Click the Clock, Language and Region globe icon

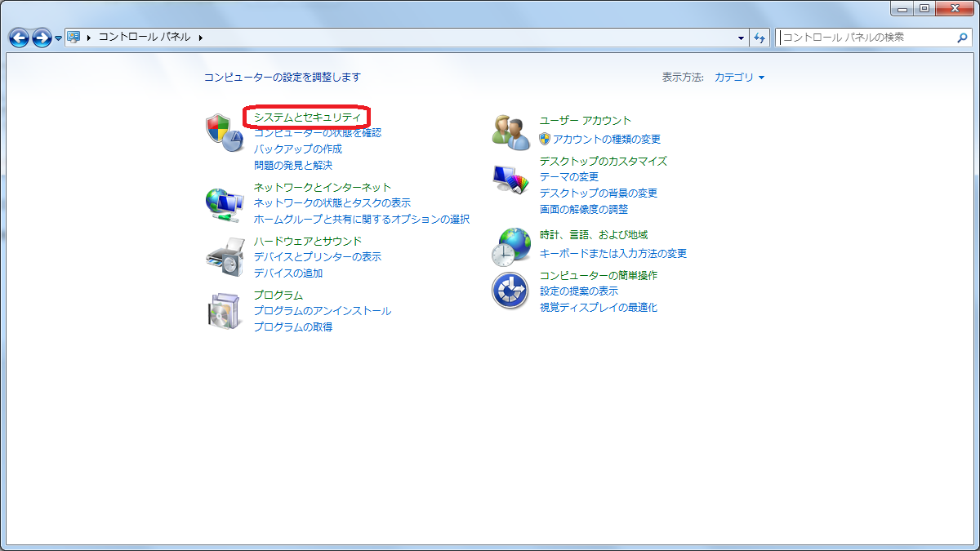(511, 247)
